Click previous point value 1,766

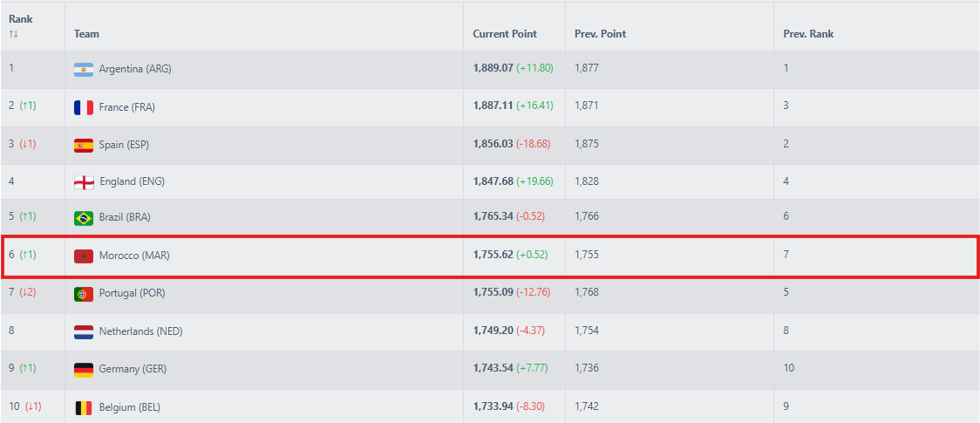click(x=586, y=216)
